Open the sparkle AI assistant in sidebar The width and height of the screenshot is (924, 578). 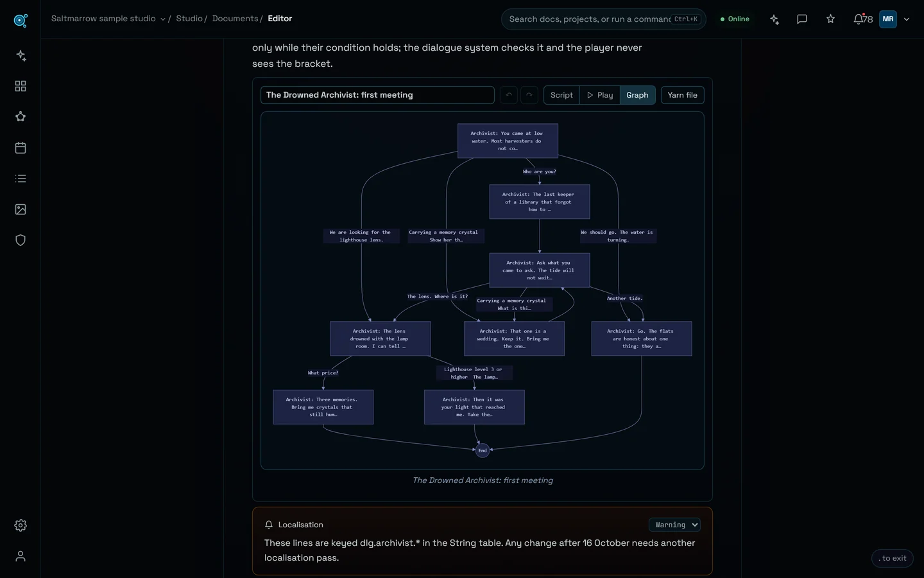tap(21, 55)
